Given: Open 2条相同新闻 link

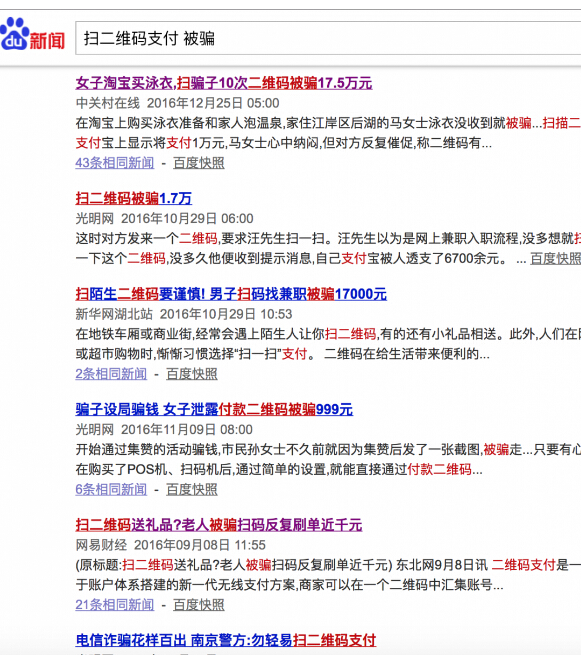Looking at the screenshot, I should point(111,374).
